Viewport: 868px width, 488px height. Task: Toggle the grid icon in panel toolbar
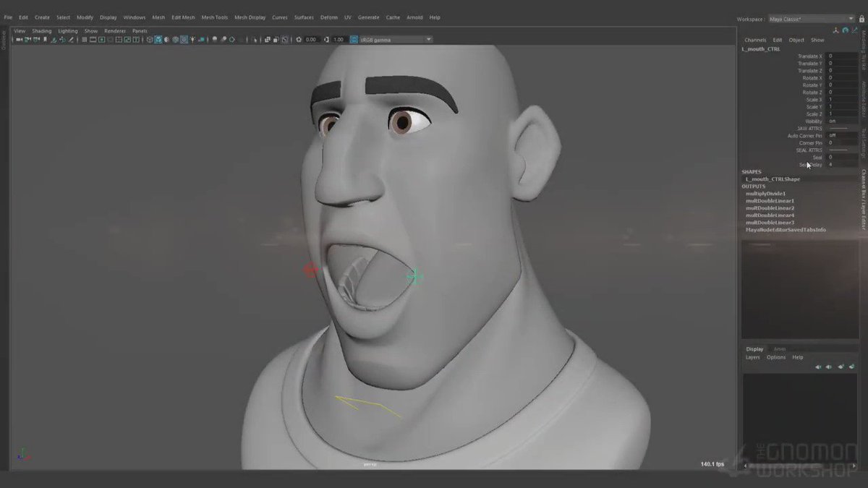pos(84,39)
